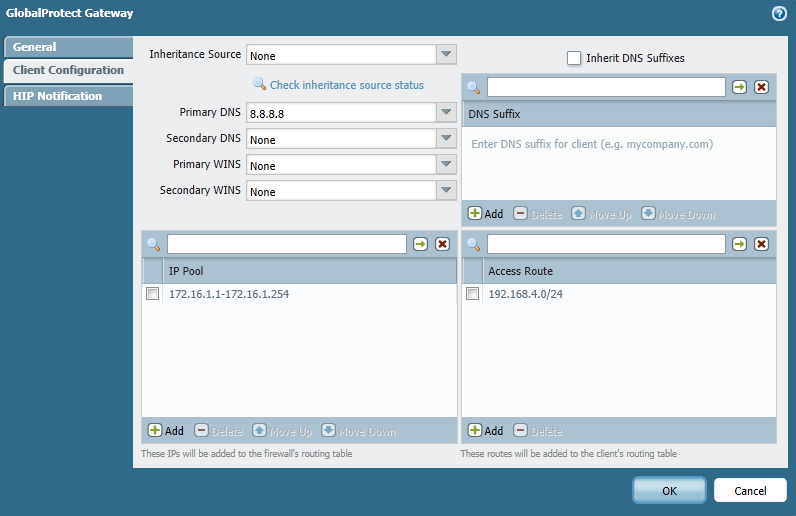Screen dimensions: 796x516
Task: Click the Secondary DNS field showing None
Action: click(341, 139)
